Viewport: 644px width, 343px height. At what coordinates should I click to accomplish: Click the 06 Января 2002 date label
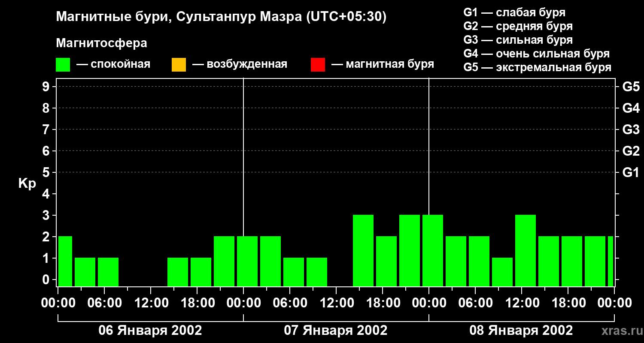coord(150,330)
